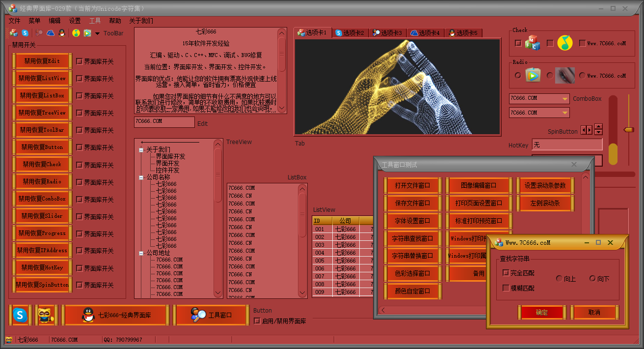Click the Tencent Video play toolbar icon

87,33
